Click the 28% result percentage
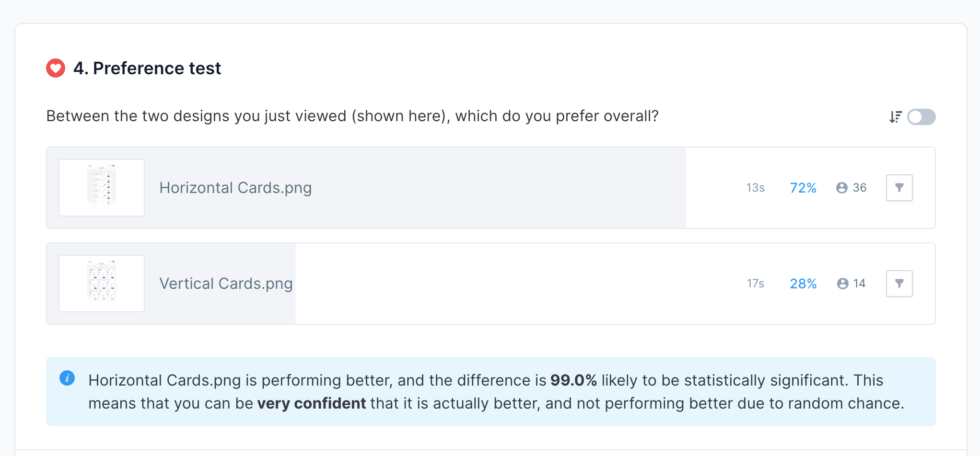The height and width of the screenshot is (456, 980). (x=803, y=284)
